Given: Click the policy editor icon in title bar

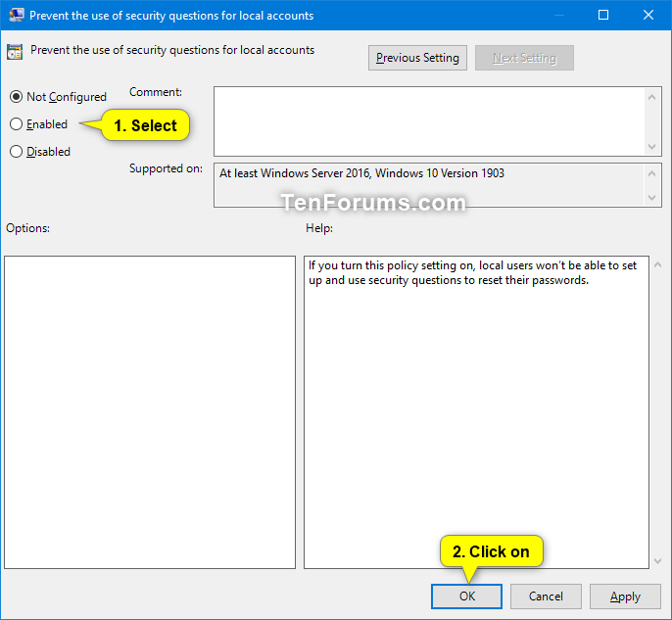Looking at the screenshot, I should 15,16.
